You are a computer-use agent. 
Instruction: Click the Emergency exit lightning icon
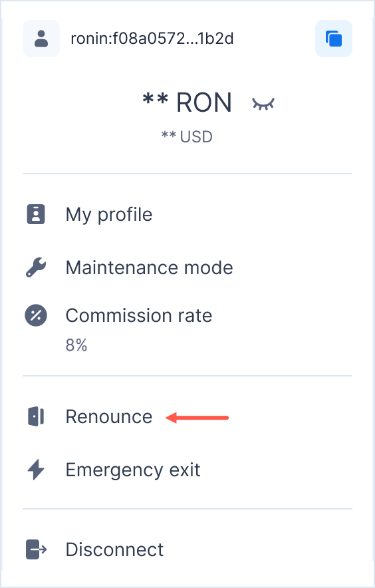click(36, 470)
